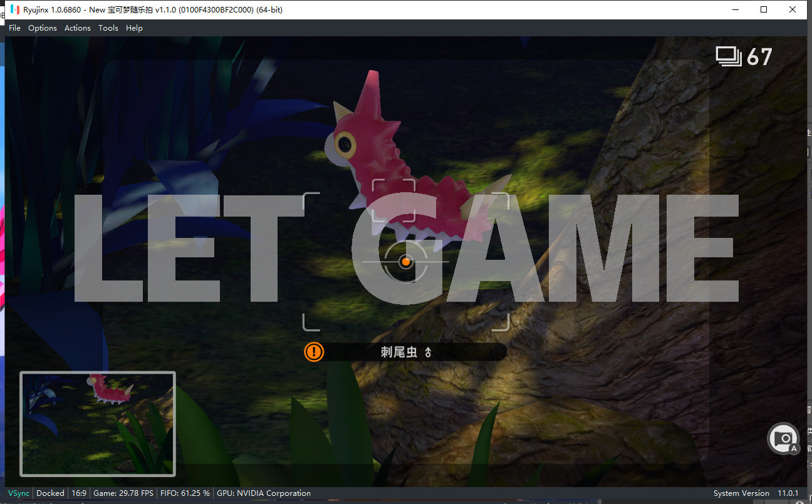Screen dimensions: 812x504
Task: Click the gender symbol beside 刺尾虫
Action: (x=429, y=352)
